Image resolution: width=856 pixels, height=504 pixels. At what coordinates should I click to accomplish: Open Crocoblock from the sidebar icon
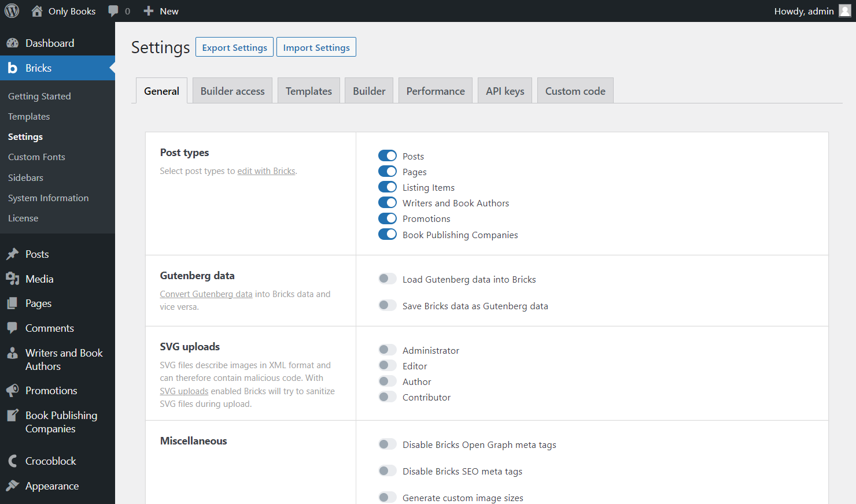tap(12, 461)
